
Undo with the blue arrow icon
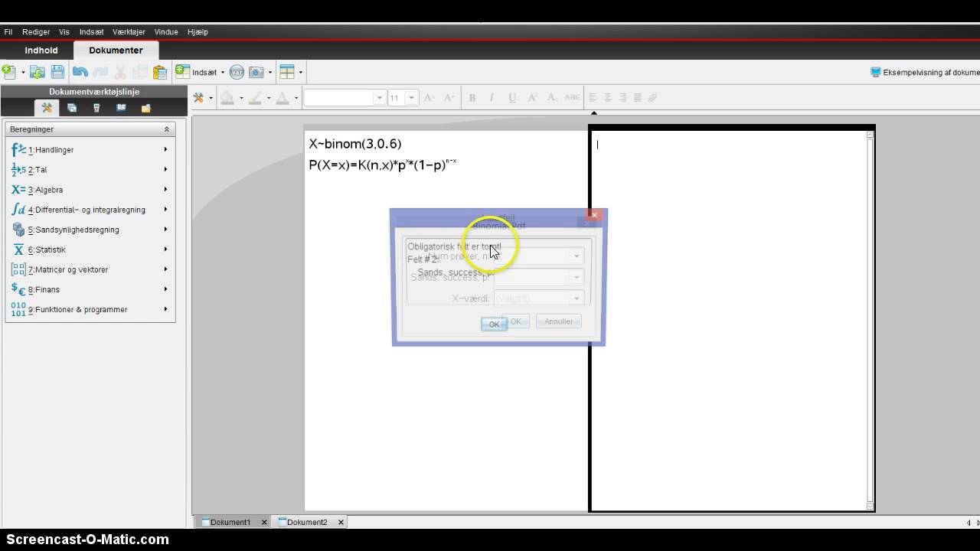(x=80, y=72)
